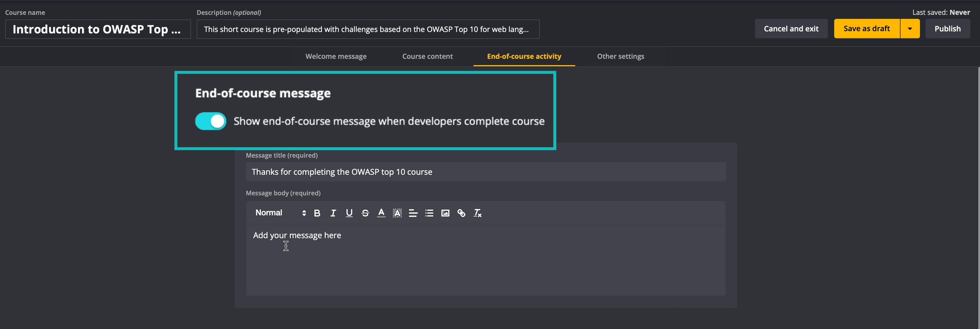Click 'End-of-course message' heading

click(263, 93)
